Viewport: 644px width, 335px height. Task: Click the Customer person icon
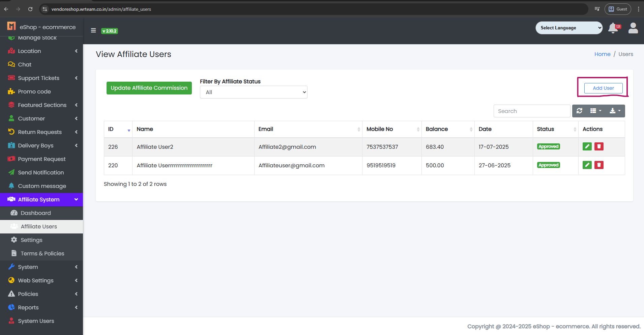point(11,118)
